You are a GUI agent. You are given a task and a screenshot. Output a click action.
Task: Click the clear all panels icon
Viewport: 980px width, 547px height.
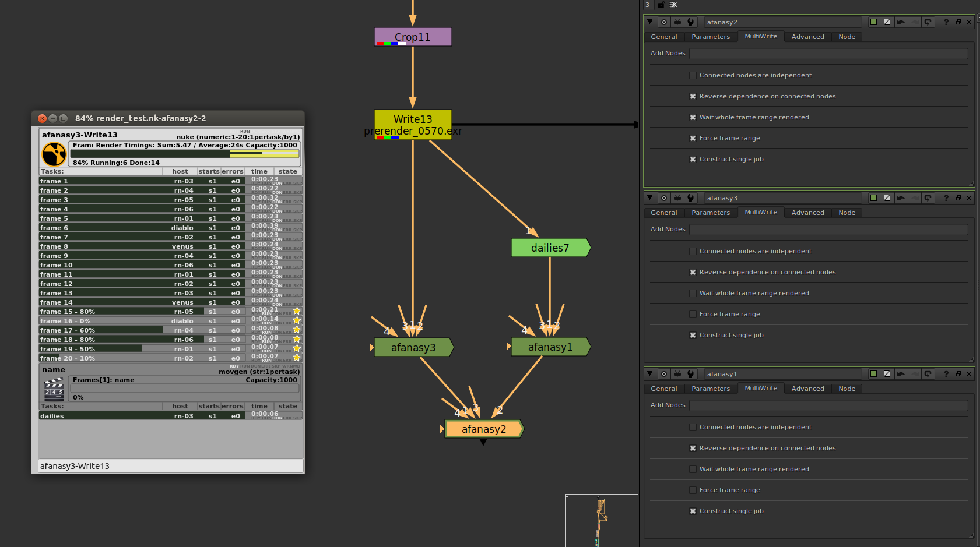[673, 5]
